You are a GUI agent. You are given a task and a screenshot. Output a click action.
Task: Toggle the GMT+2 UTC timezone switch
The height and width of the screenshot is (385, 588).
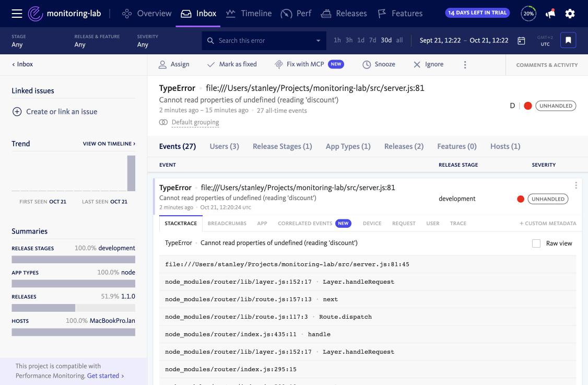click(545, 41)
